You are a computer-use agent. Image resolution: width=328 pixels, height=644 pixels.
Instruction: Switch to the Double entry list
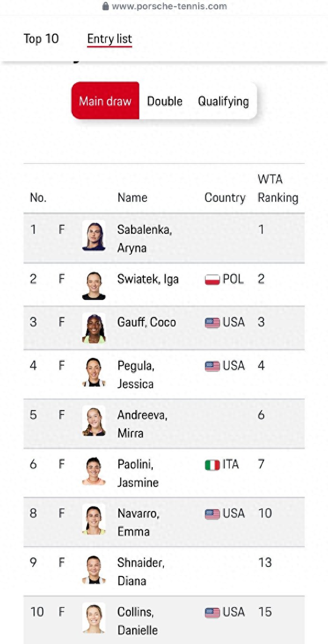pyautogui.click(x=165, y=101)
